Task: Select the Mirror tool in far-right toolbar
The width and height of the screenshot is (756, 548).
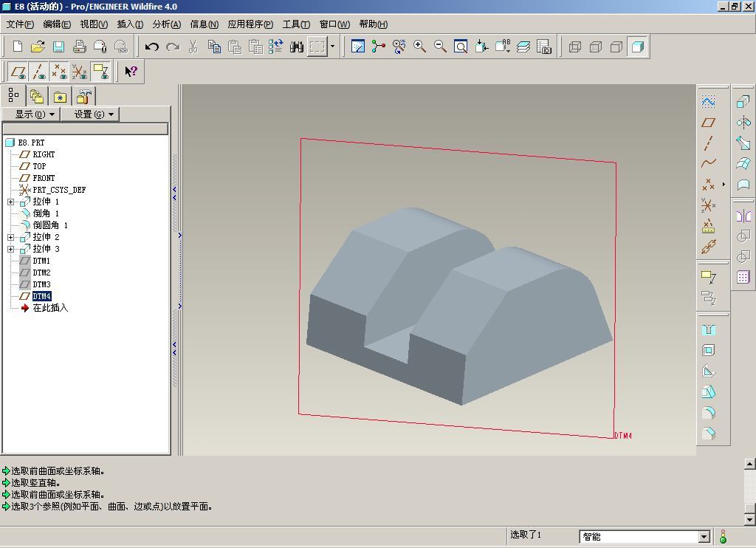Action: pyautogui.click(x=743, y=216)
